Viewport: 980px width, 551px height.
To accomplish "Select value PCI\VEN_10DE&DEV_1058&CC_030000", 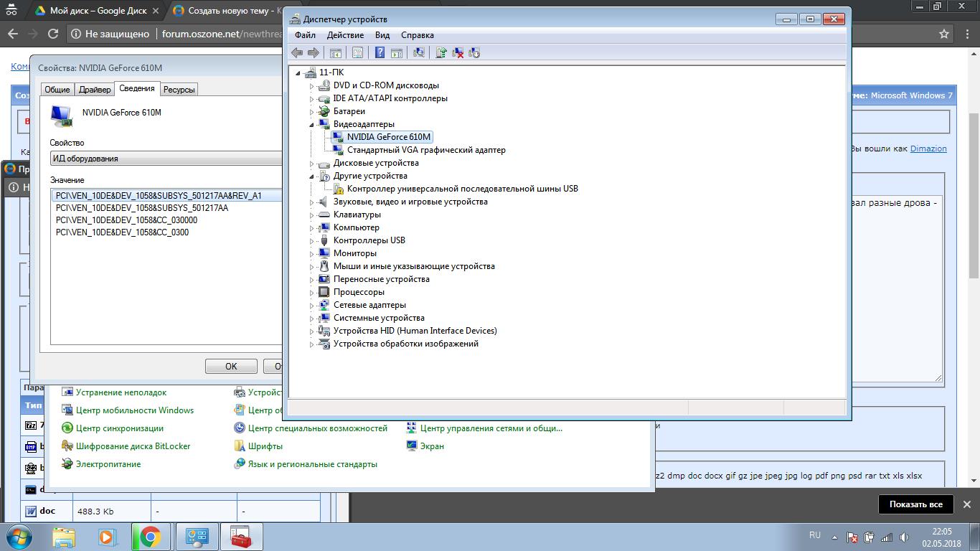I will pyautogui.click(x=126, y=220).
